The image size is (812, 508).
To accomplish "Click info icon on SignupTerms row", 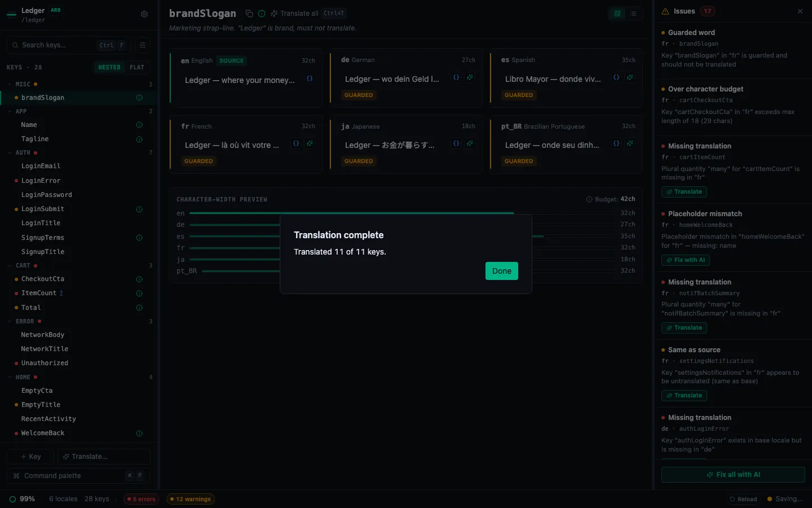I will point(139,238).
